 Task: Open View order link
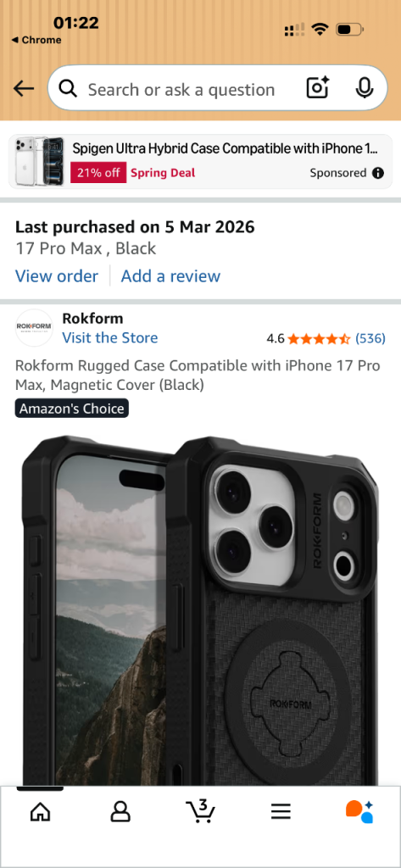(x=57, y=275)
